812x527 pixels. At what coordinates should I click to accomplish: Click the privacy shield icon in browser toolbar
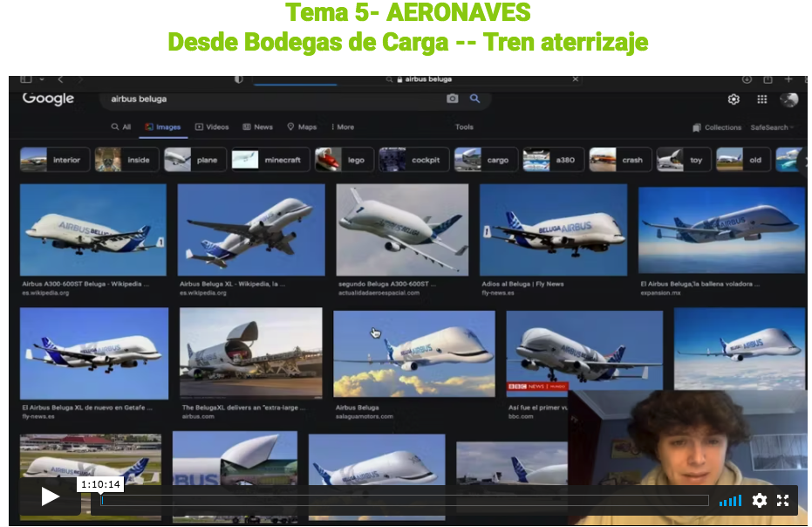click(239, 79)
